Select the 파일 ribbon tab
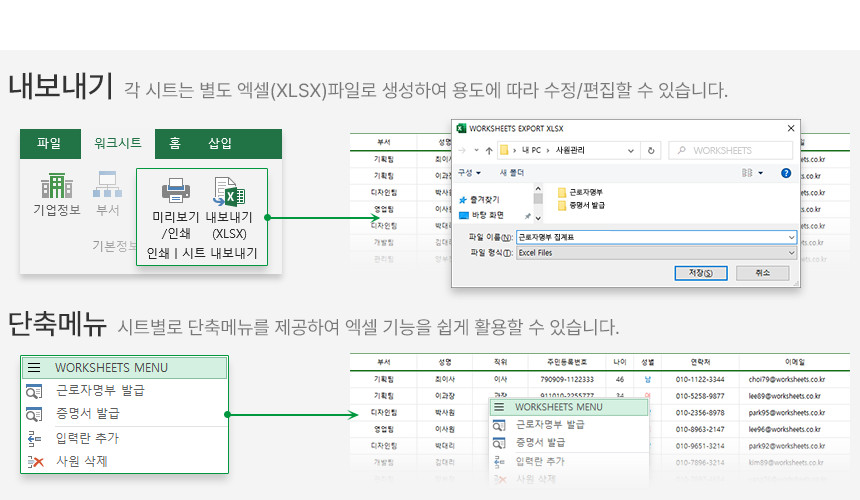Viewport: 860px width, 500px height. tap(49, 143)
